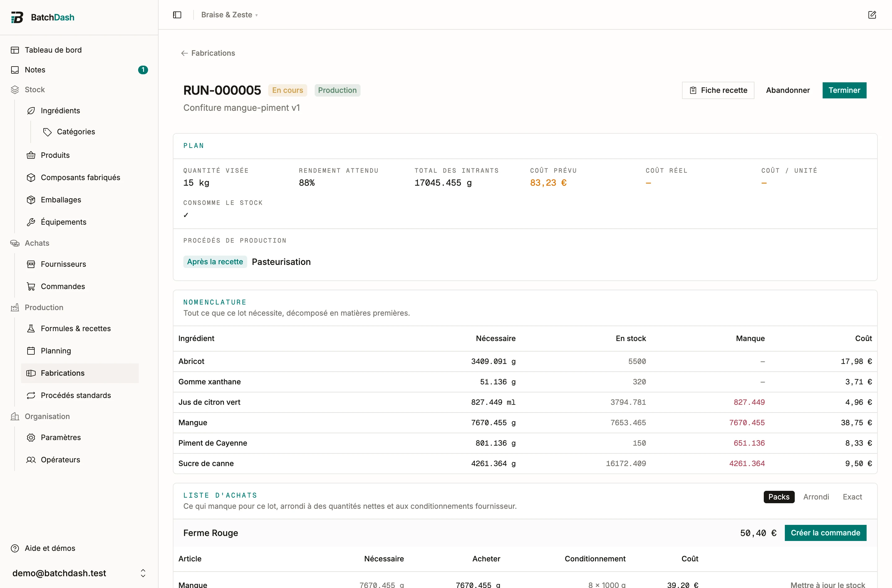The height and width of the screenshot is (588, 892).
Task: Click the Emballages package icon
Action: pos(31,200)
